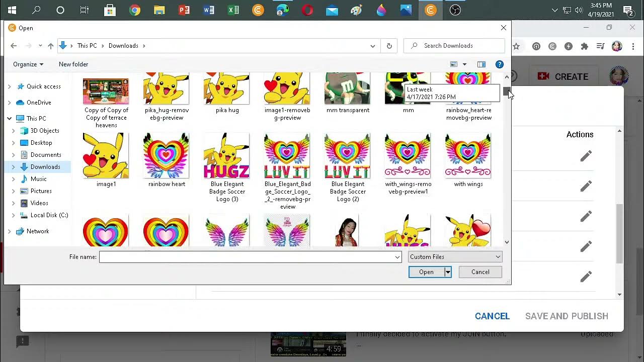Viewport: 644px width, 362px height.
Task: Go back using the dialog's Back arrow
Action: (14, 46)
